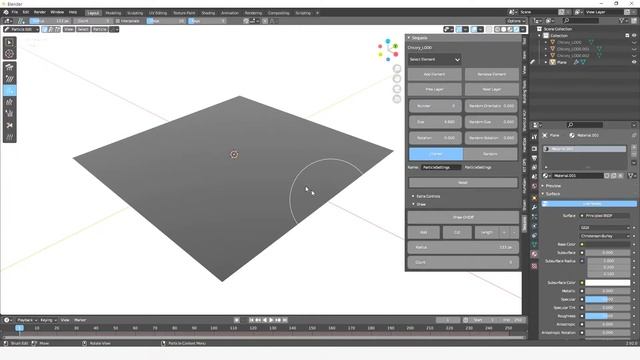640x360 pixels.
Task: Open the Marker menu in timeline
Action: tap(80, 320)
